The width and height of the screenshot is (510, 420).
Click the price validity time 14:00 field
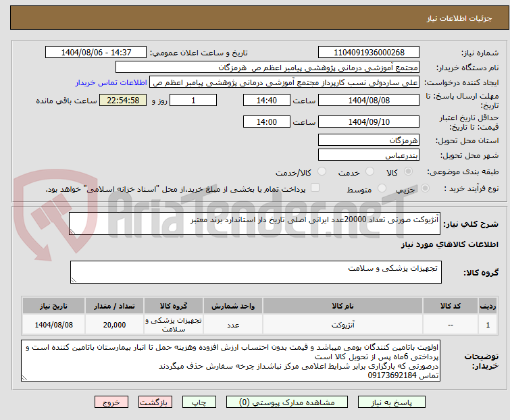(267, 122)
